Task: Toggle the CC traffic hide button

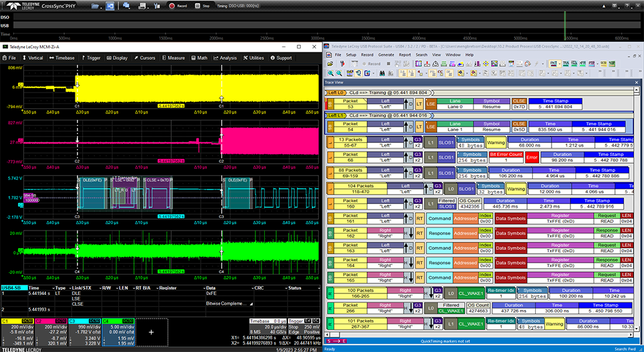Action: pyautogui.click(x=441, y=73)
